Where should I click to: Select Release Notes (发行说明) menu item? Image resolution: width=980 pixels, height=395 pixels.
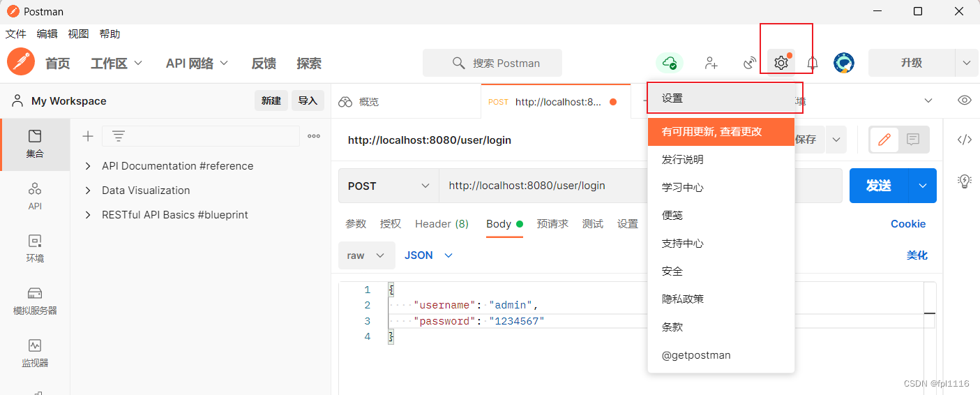click(x=721, y=160)
